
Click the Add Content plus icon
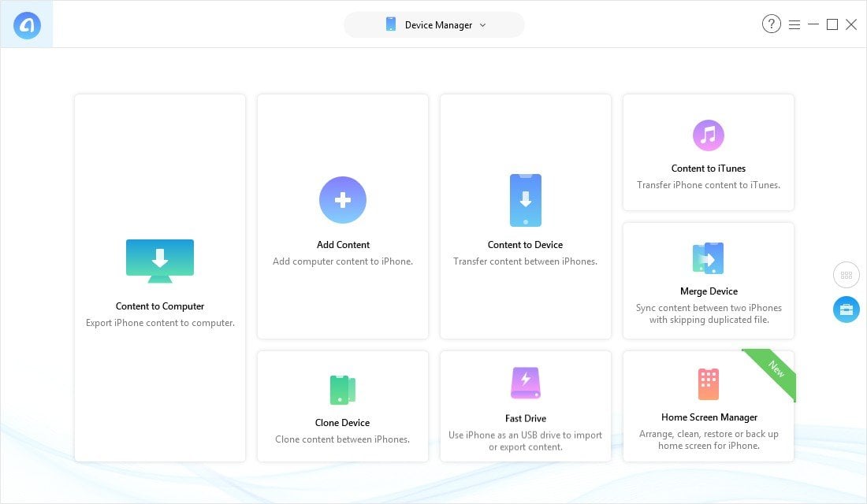(x=343, y=200)
